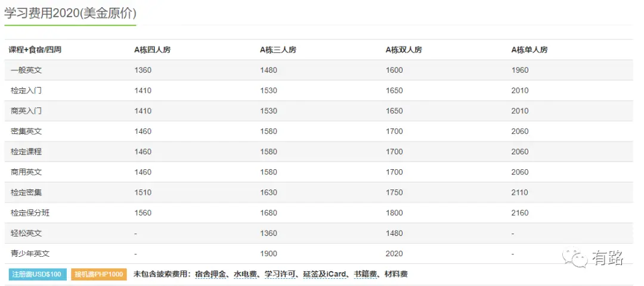644x286 pixels.
Task: Click the 接机费PHP1000 orange badge
Action: point(98,274)
